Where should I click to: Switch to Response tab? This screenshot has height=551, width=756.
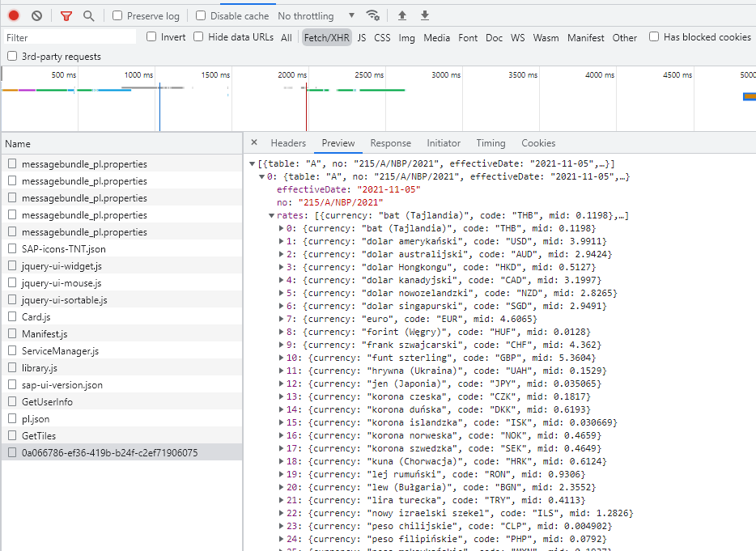pos(390,143)
